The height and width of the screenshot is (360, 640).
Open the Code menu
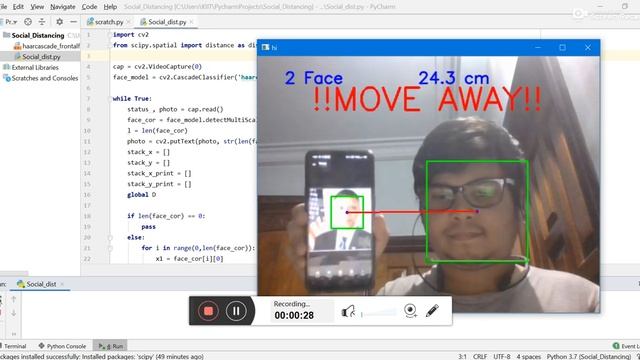click(89, 7)
